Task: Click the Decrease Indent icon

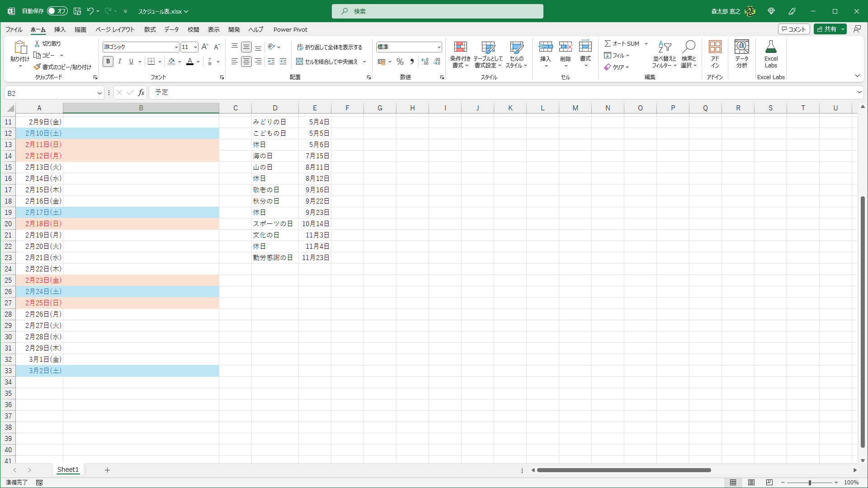Action: click(271, 62)
